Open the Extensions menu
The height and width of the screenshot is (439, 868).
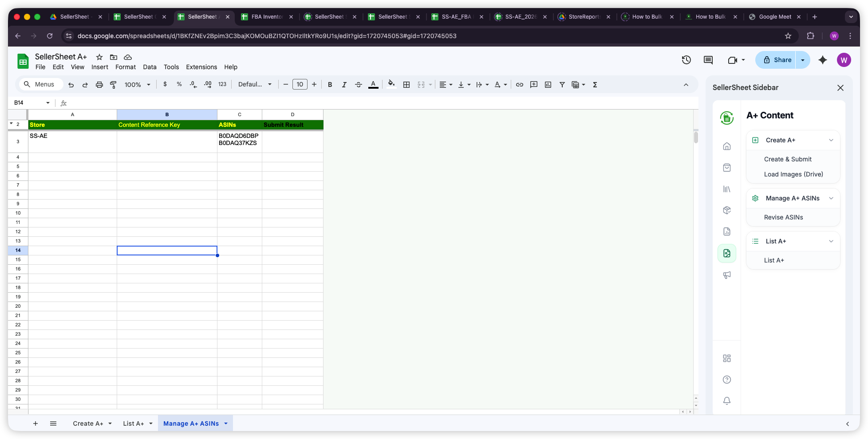pyautogui.click(x=201, y=67)
